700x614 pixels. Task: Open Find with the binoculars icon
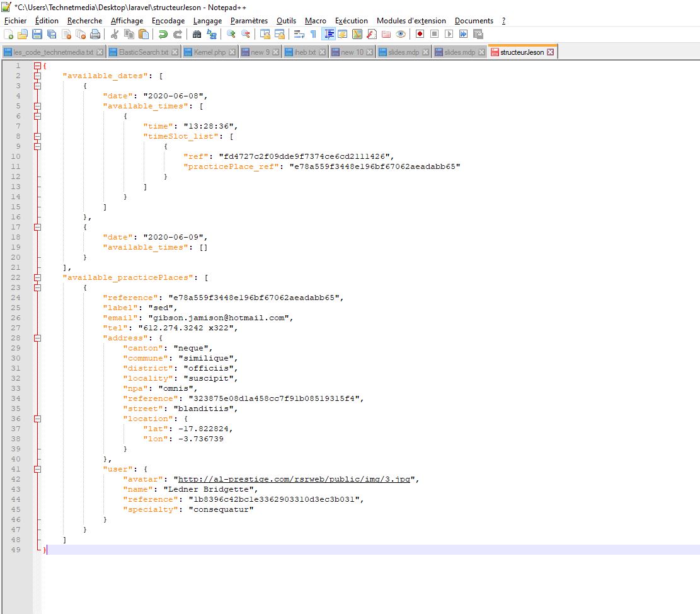click(197, 34)
